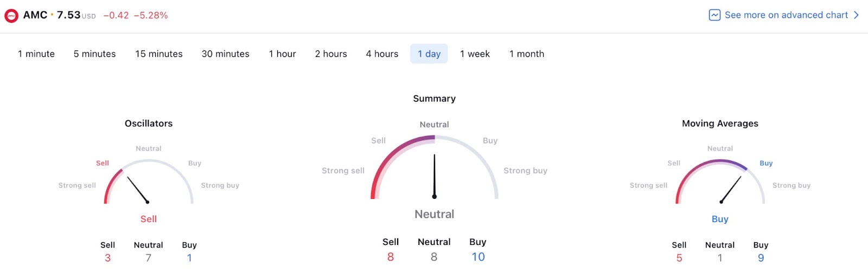868x278 pixels.
Task: Click the Moving Averages gauge needle
Action: pos(731,190)
